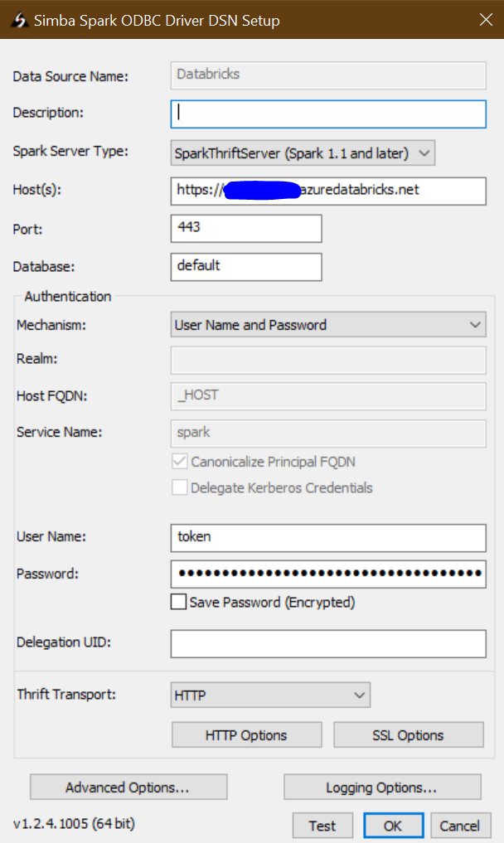
Task: Click the Advanced Options button
Action: 128,787
